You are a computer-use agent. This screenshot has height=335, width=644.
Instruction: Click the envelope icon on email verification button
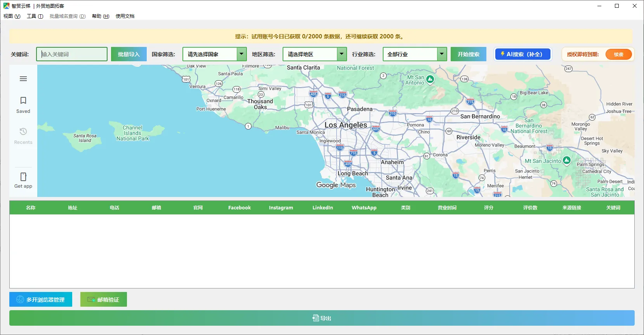point(91,299)
